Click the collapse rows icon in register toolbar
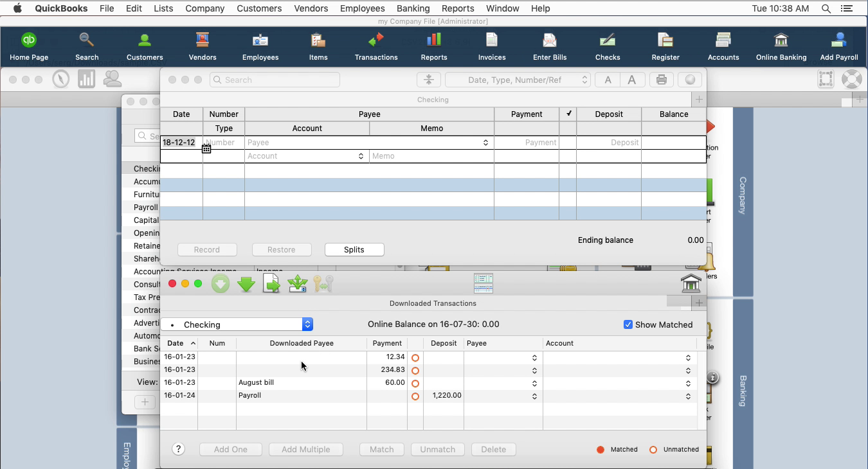Screen dimensions: 868x469 429,80
